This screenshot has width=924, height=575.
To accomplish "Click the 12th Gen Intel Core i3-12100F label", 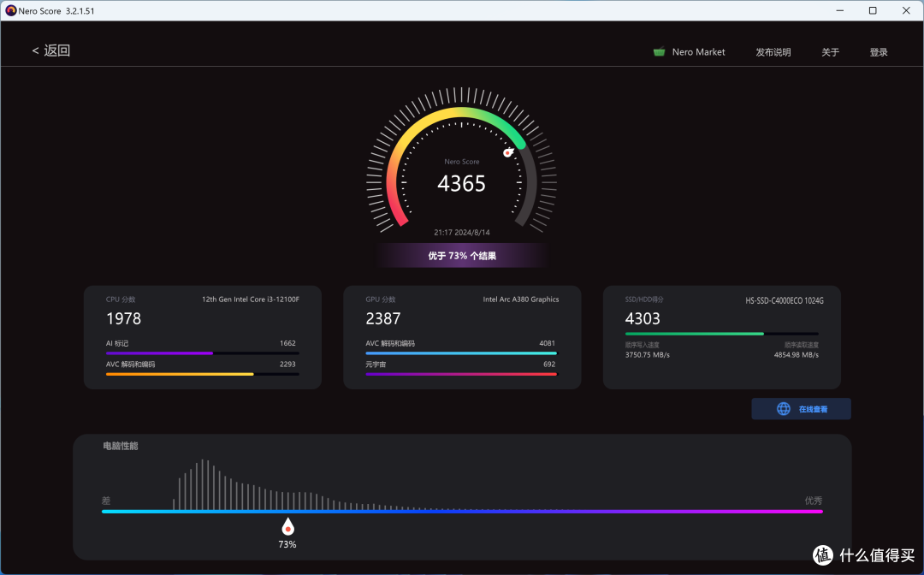I will [x=251, y=299].
